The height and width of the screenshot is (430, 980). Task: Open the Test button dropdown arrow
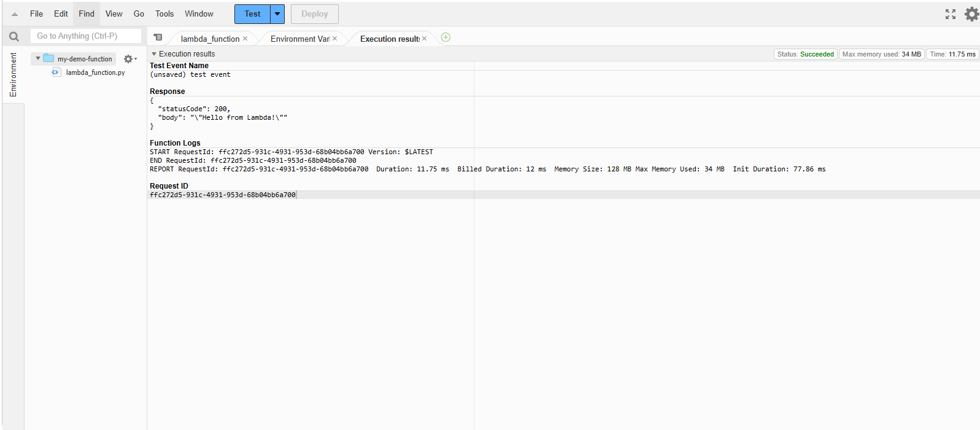pos(277,14)
